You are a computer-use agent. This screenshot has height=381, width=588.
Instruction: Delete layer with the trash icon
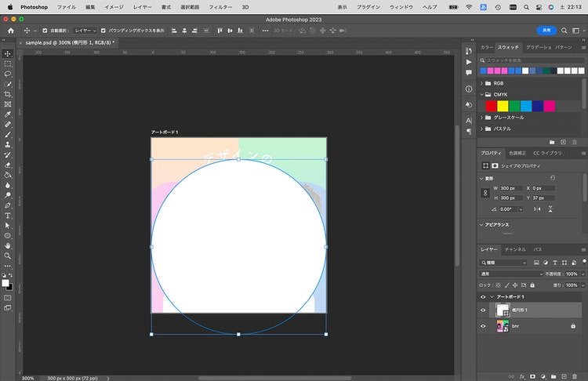tap(575, 376)
